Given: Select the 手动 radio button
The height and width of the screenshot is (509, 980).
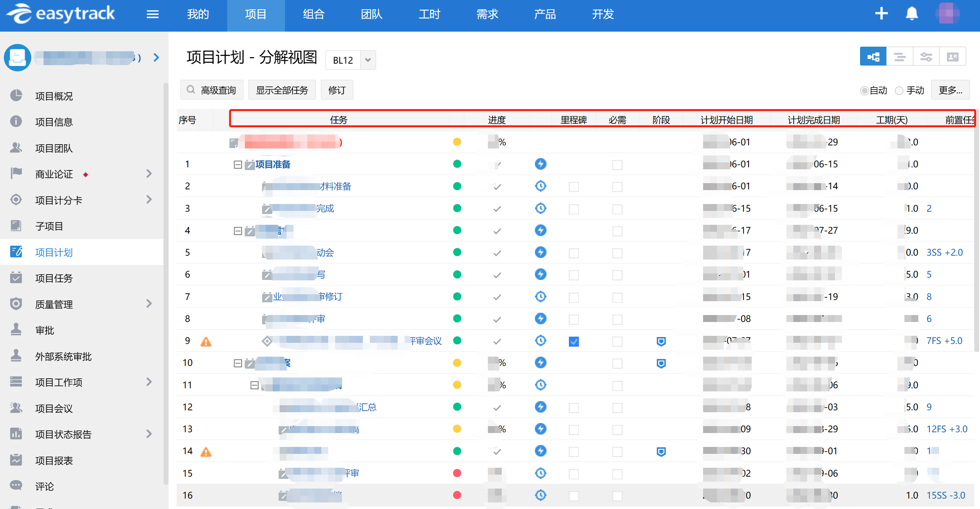Looking at the screenshot, I should (899, 91).
